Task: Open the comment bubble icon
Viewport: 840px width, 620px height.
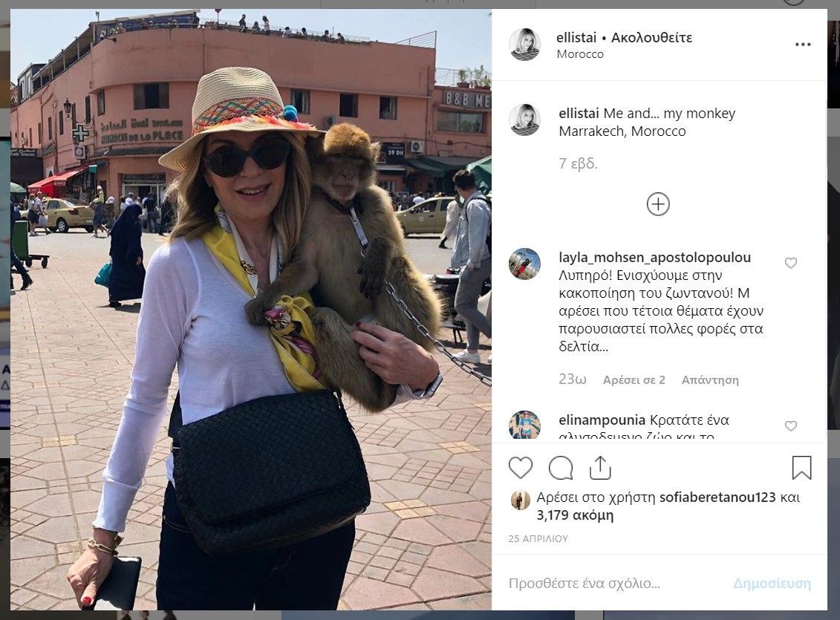Action: pyautogui.click(x=561, y=468)
